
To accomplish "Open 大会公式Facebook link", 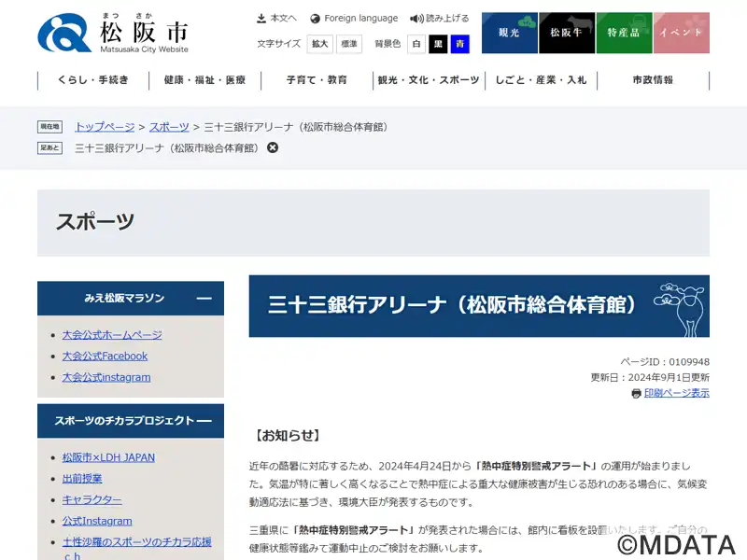I will (105, 357).
